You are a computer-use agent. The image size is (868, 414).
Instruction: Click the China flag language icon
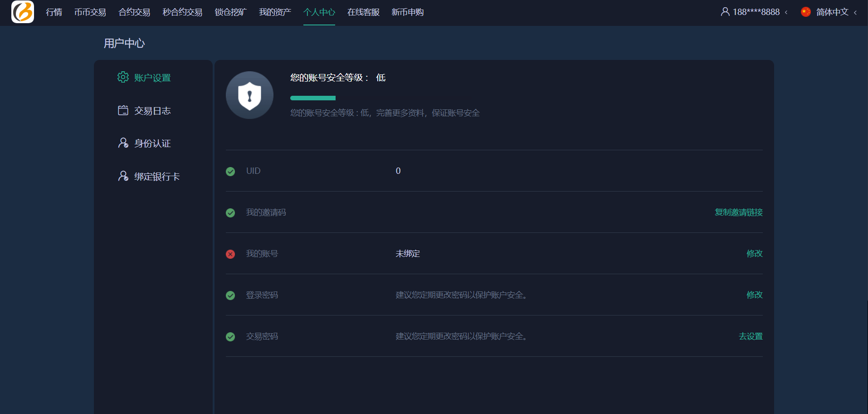[805, 12]
